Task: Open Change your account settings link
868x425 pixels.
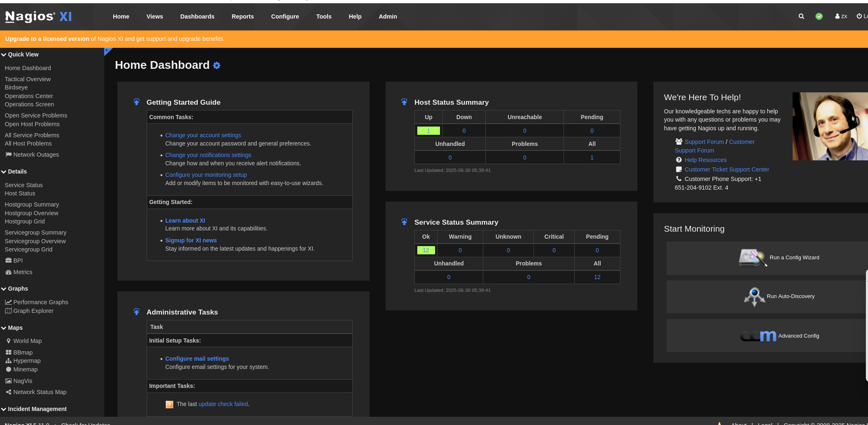Action: coord(203,135)
